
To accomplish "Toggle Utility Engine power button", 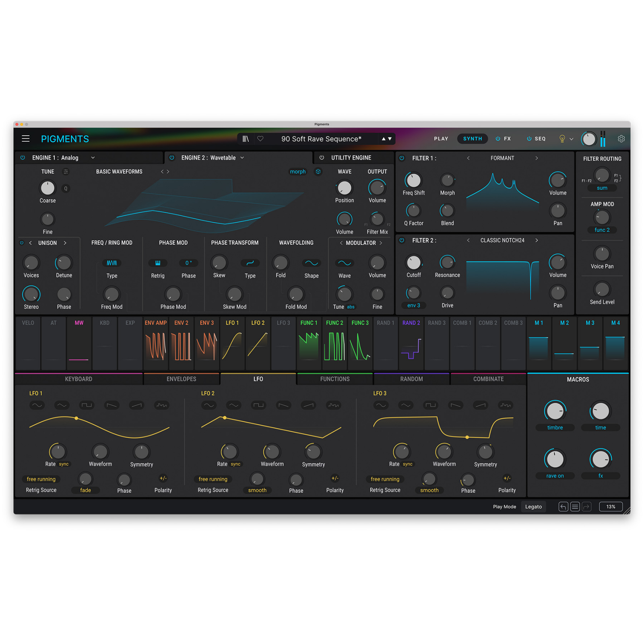I will [322, 158].
